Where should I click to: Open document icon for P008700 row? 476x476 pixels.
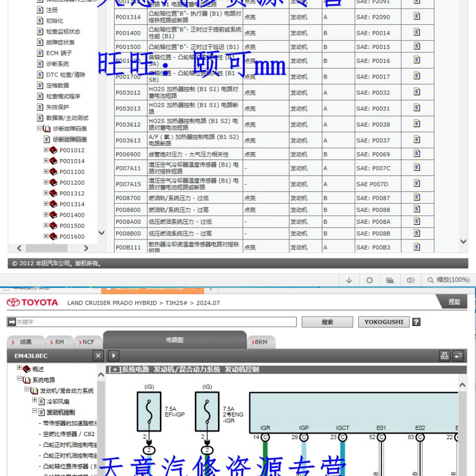coord(417,197)
